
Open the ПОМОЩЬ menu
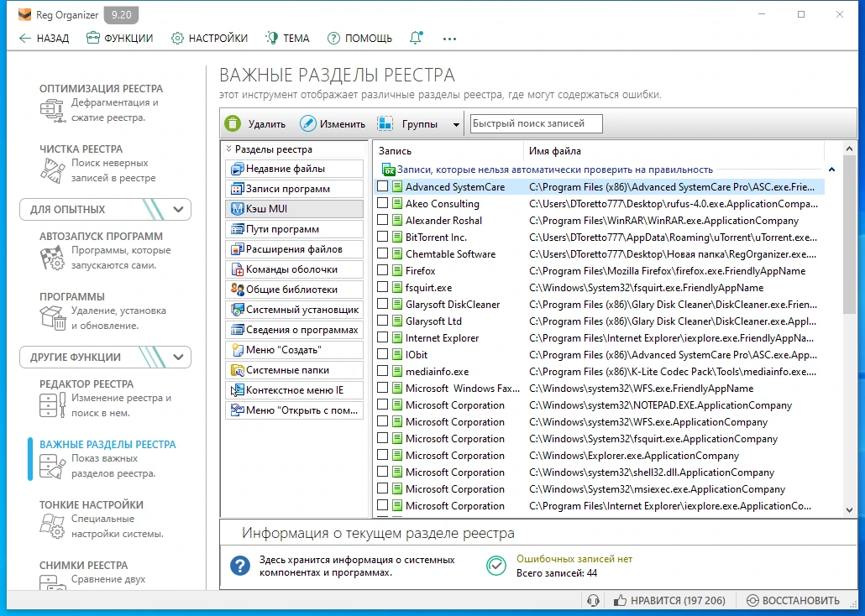(x=359, y=38)
